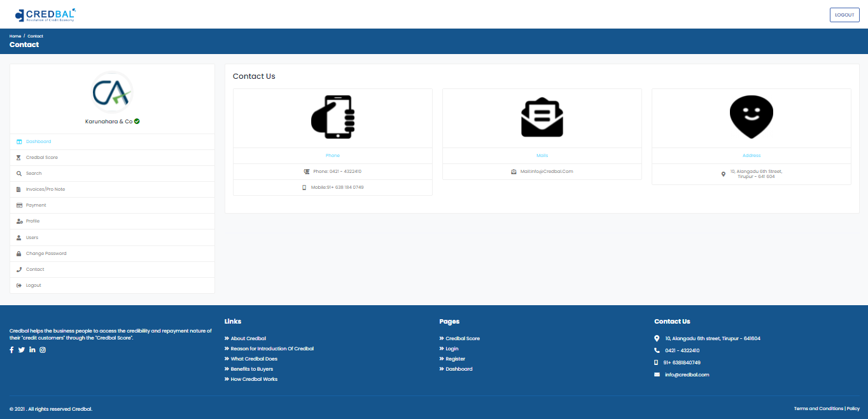The height and width of the screenshot is (419, 868).
Task: Click the footer envelope icon
Action: click(657, 374)
